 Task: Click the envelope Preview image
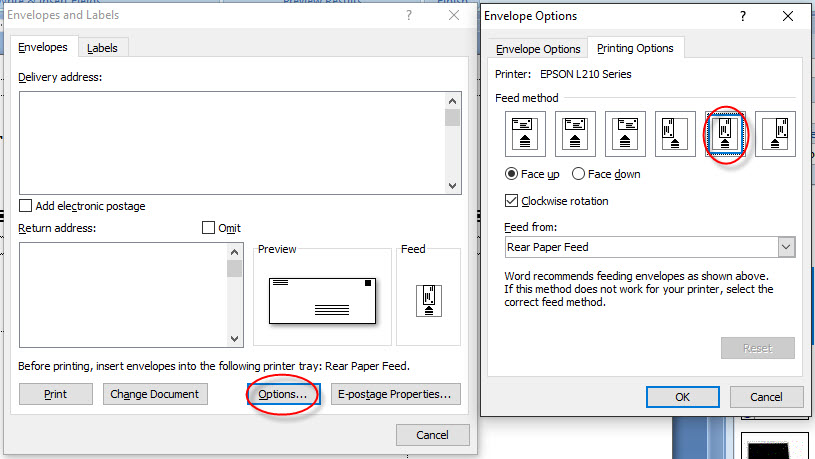(322, 301)
